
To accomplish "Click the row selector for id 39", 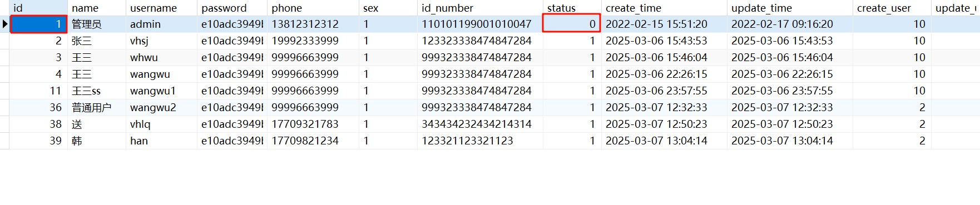I will (4, 141).
